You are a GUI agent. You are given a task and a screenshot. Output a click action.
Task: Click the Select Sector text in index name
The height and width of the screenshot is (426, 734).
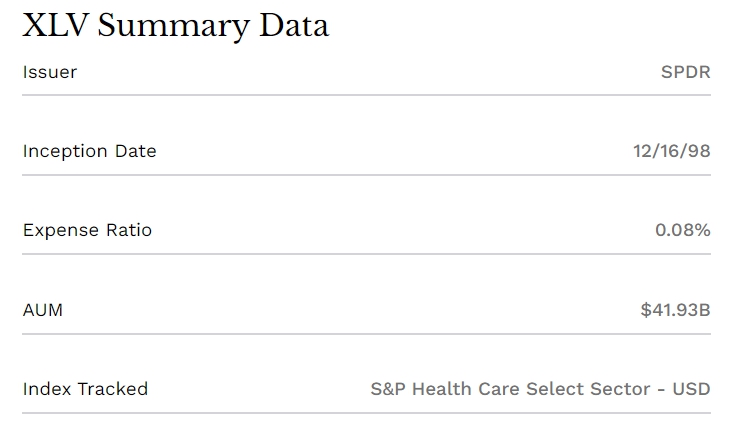point(588,389)
